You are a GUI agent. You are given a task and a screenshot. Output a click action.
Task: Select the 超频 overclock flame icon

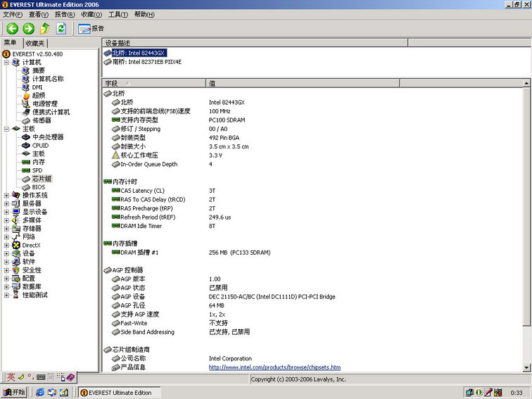26,96
